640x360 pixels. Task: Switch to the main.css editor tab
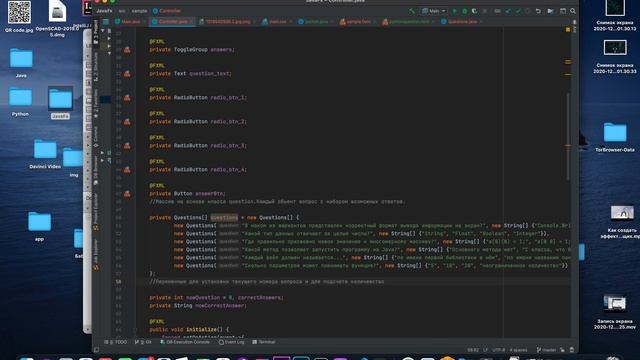[x=277, y=22]
